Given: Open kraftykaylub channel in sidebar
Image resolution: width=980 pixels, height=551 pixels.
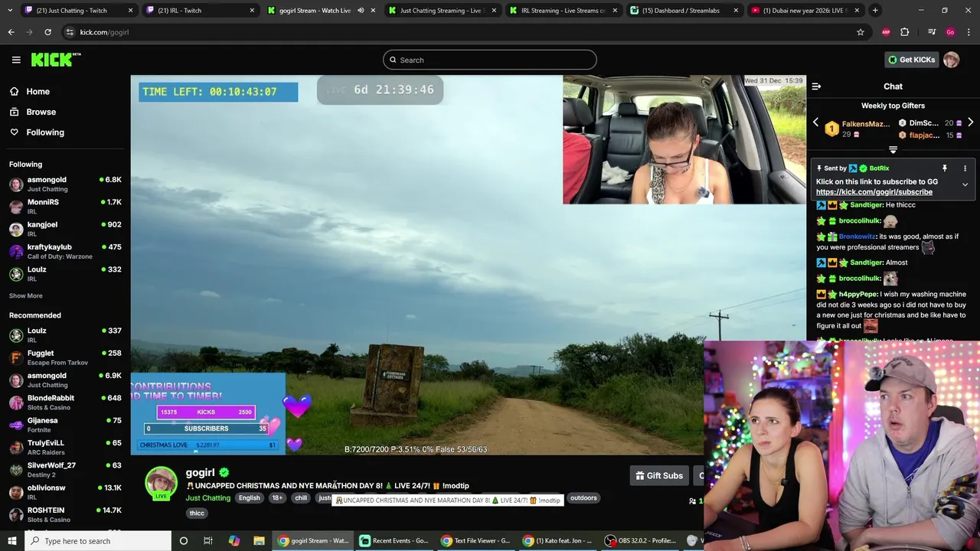Looking at the screenshot, I should pyautogui.click(x=65, y=251).
